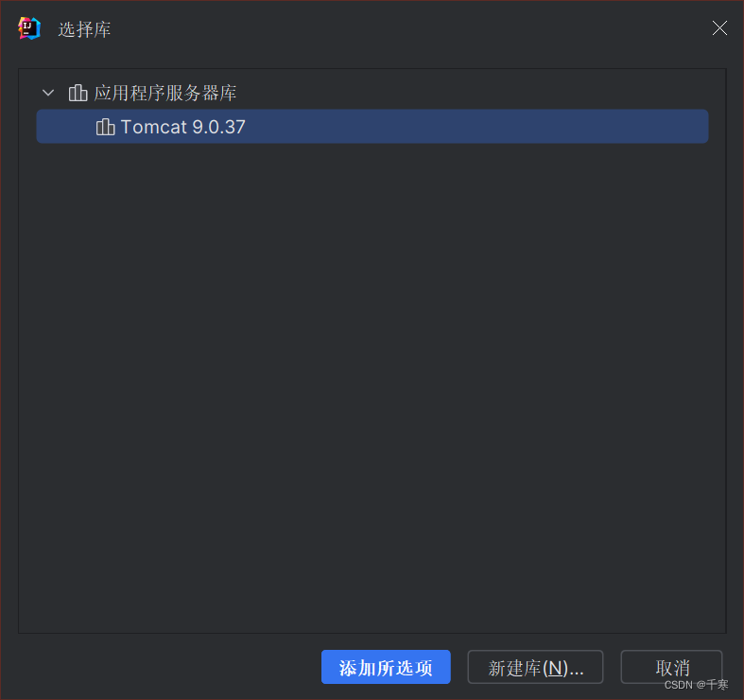Image resolution: width=744 pixels, height=700 pixels.
Task: Cancel with the 取消 button
Action: 671,667
